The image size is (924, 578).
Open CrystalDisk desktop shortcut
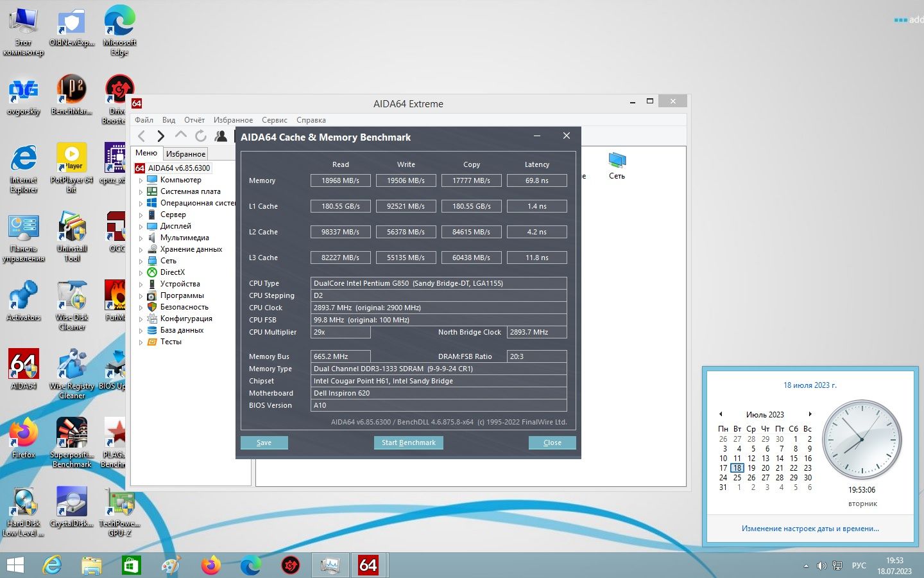point(72,507)
